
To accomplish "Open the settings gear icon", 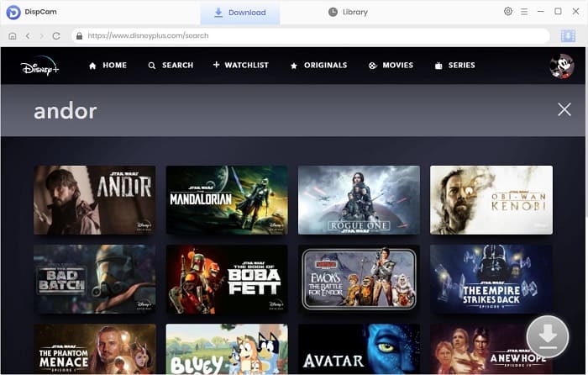I will pyautogui.click(x=507, y=11).
